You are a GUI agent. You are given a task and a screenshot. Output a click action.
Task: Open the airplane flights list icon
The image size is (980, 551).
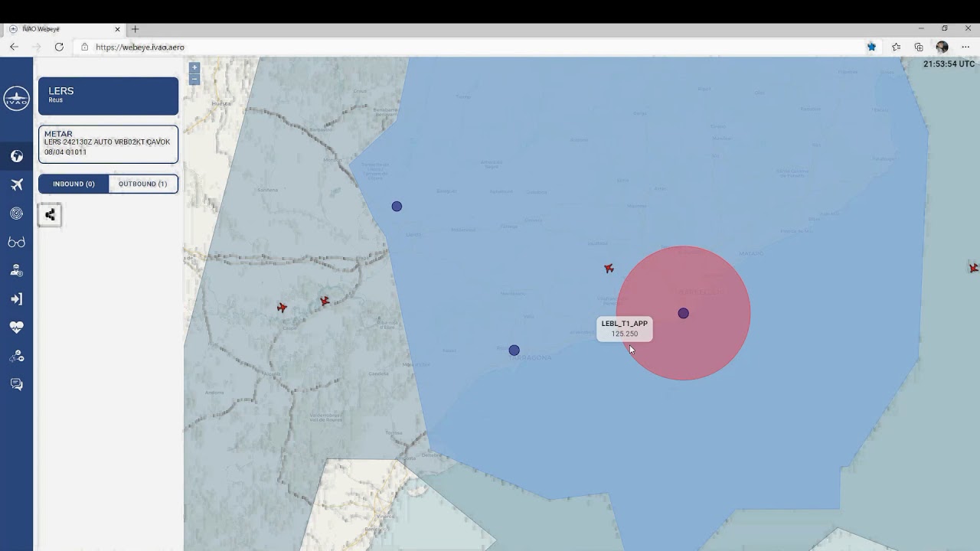(16, 184)
